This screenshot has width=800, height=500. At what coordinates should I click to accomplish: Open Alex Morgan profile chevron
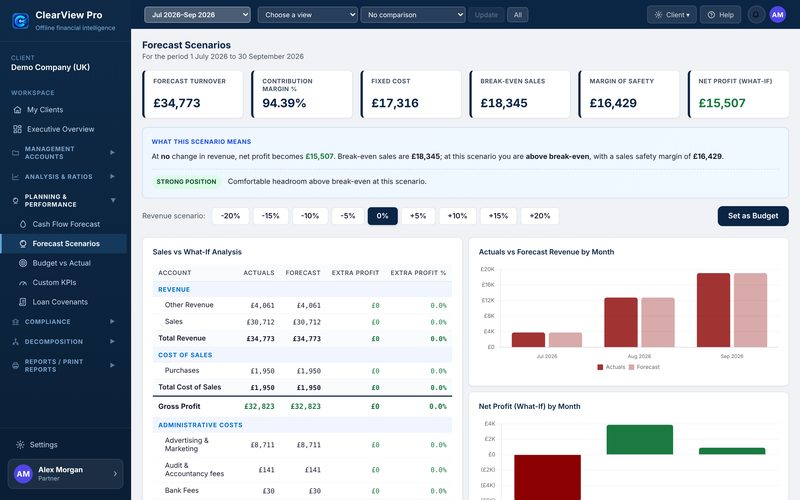point(115,474)
